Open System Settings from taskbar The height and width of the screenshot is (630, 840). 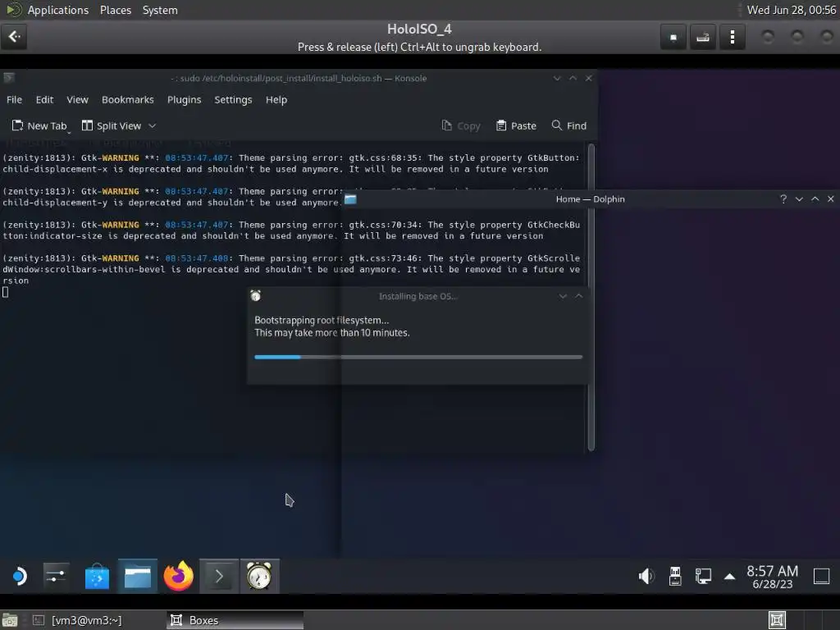coord(56,577)
